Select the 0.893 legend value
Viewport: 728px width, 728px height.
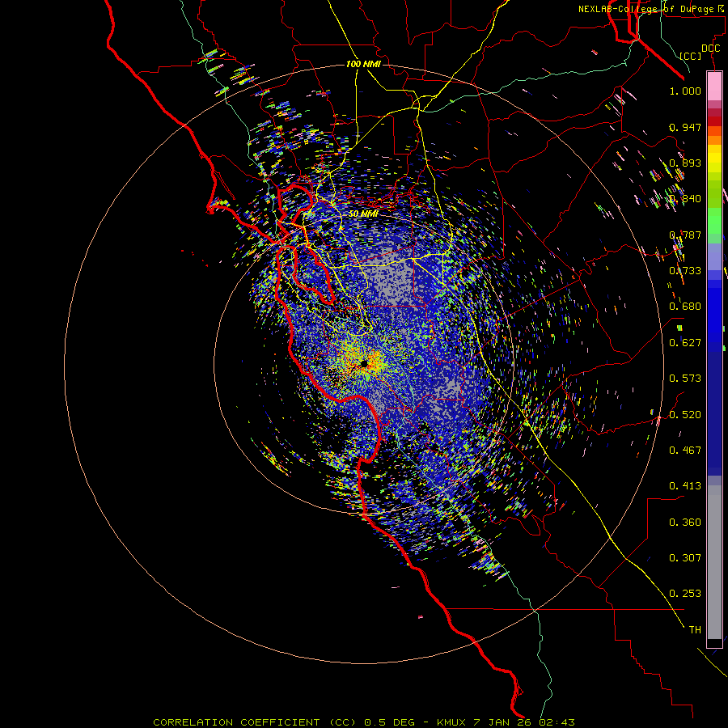point(685,163)
